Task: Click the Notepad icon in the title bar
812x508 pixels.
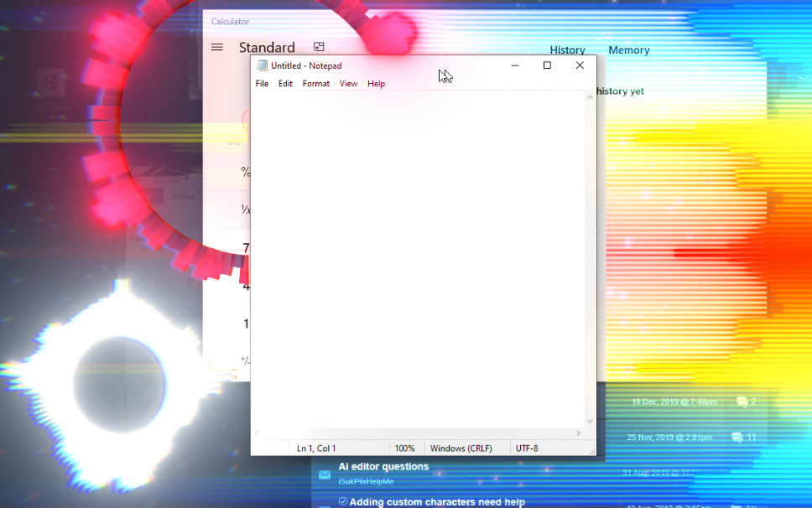Action: [x=262, y=65]
